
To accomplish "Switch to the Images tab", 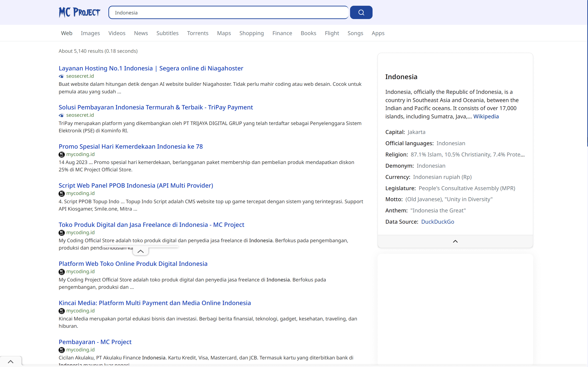I will pyautogui.click(x=90, y=33).
